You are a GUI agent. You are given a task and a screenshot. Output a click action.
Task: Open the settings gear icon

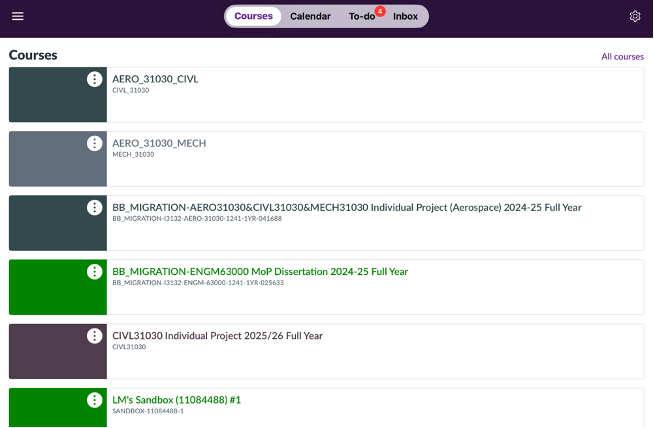tap(634, 17)
